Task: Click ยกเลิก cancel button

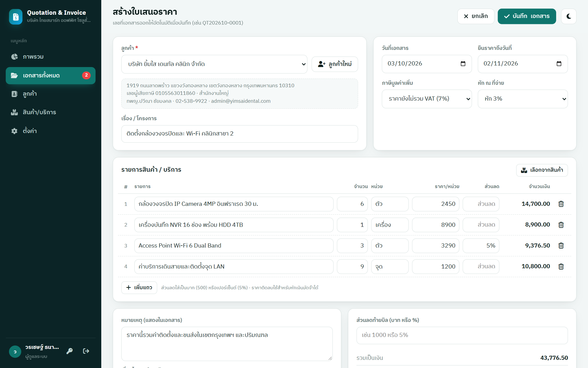Action: pos(476,16)
